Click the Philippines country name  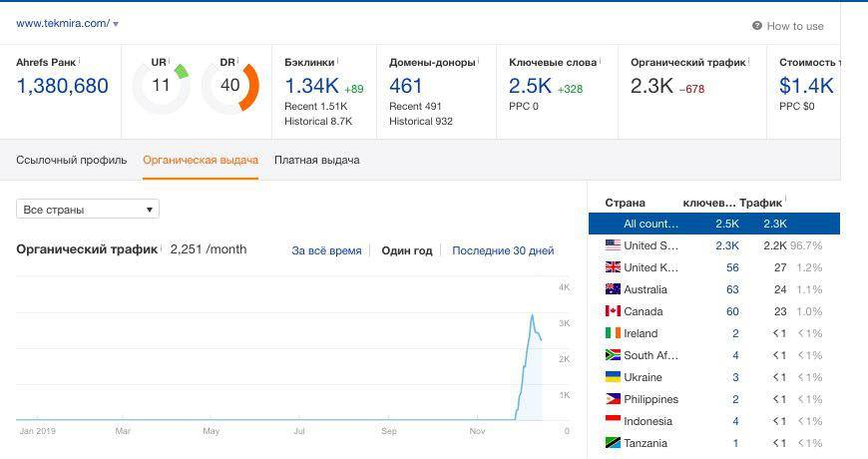point(651,399)
